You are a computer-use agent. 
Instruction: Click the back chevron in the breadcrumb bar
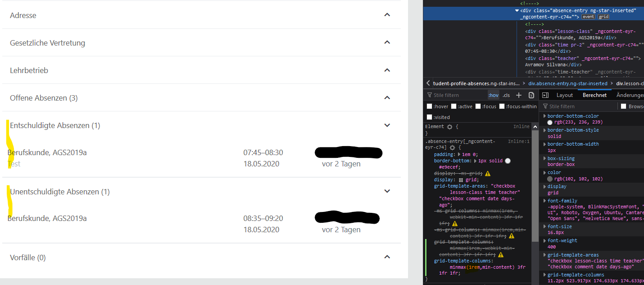click(427, 83)
